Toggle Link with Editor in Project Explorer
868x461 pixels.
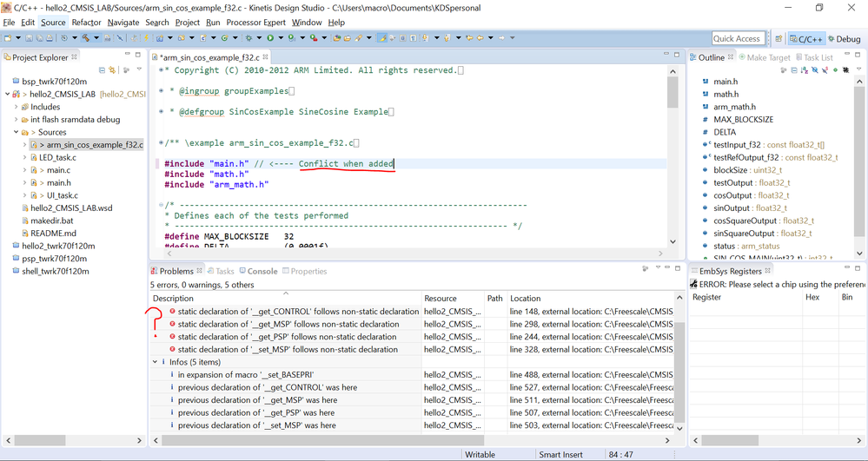(112, 69)
